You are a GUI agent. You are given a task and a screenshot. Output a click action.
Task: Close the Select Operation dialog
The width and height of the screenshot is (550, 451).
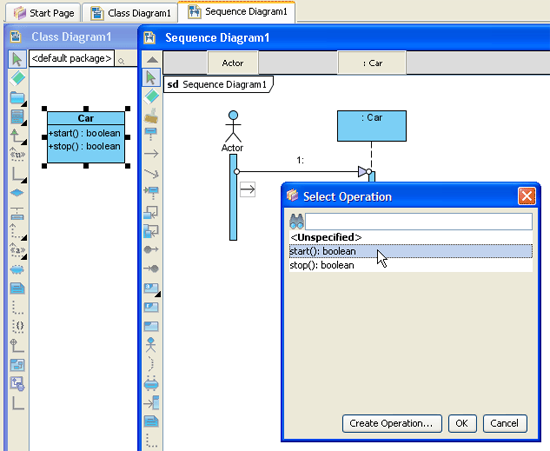(526, 196)
